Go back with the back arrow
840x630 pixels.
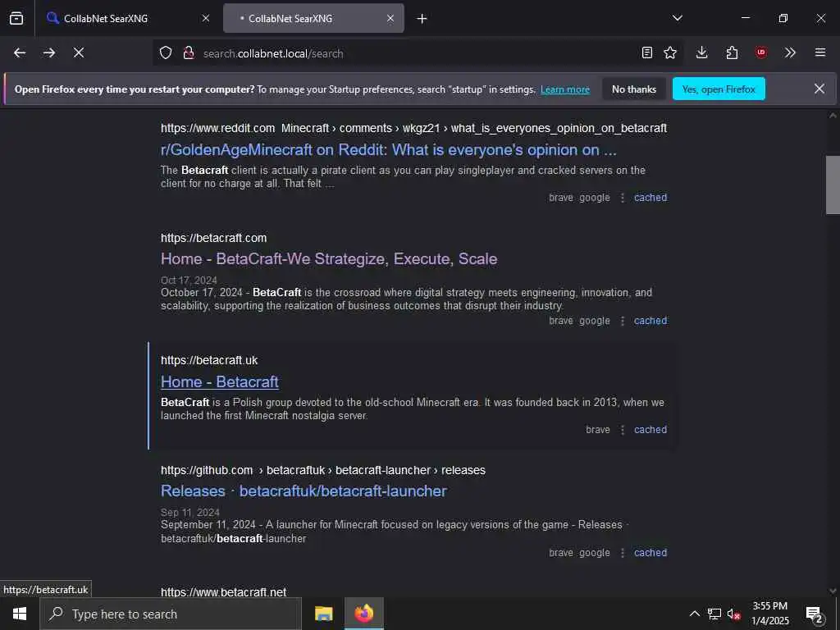click(x=20, y=52)
